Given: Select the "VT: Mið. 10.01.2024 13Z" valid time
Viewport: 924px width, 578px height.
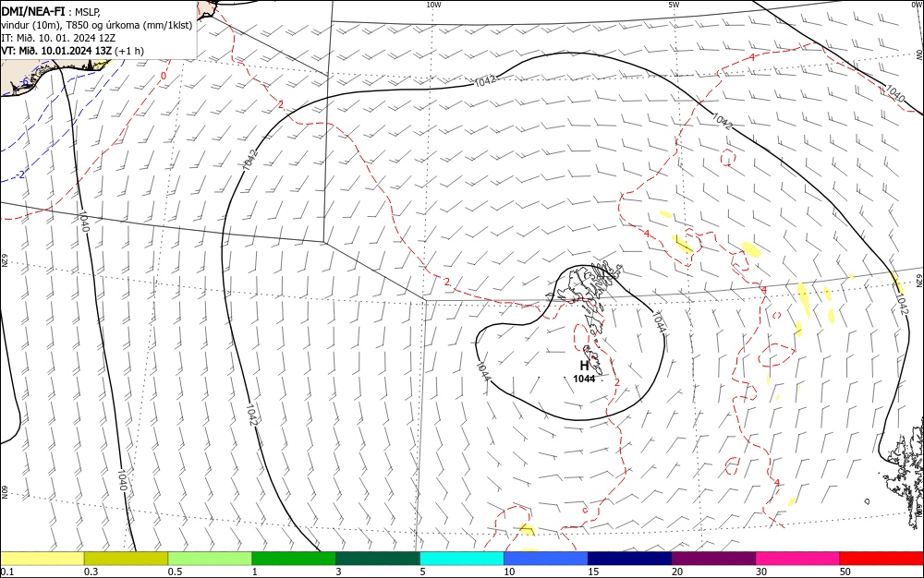Looking at the screenshot, I should tap(56, 51).
